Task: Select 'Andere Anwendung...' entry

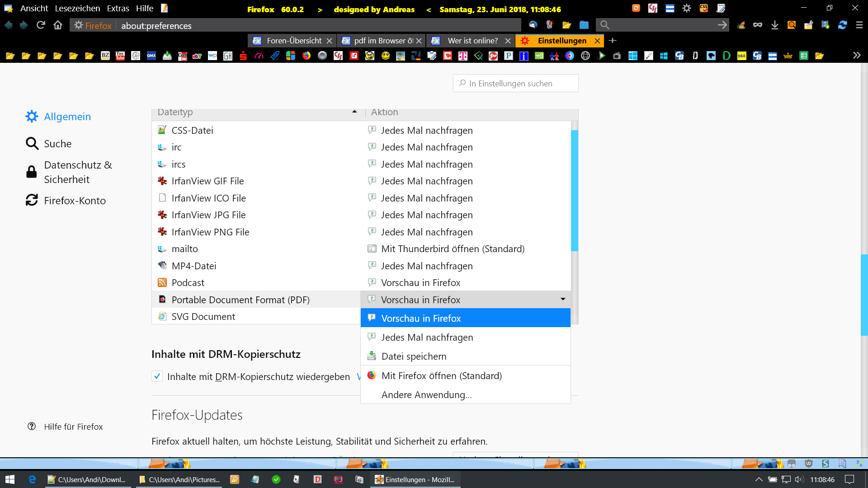Action: click(426, 395)
